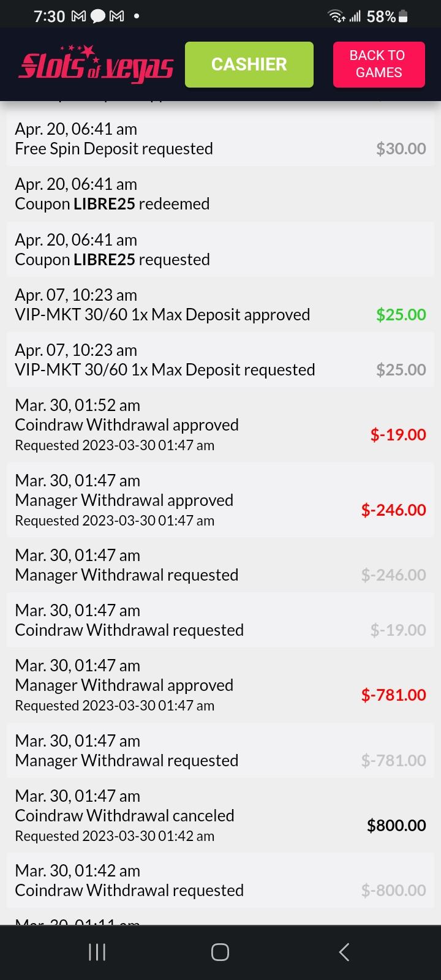The image size is (441, 980).
Task: Open Manager Withdrawal approved $-246.00 entry
Action: [221, 500]
